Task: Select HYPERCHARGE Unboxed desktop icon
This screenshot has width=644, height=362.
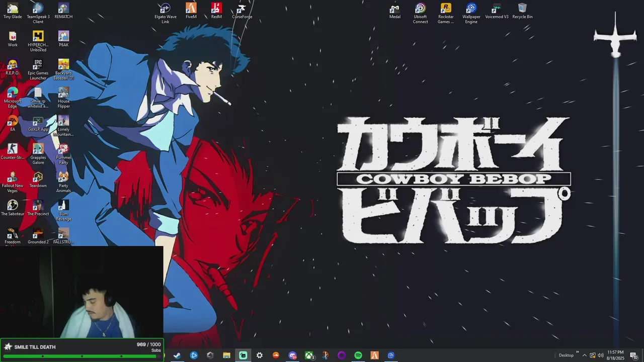Action: pyautogui.click(x=38, y=41)
